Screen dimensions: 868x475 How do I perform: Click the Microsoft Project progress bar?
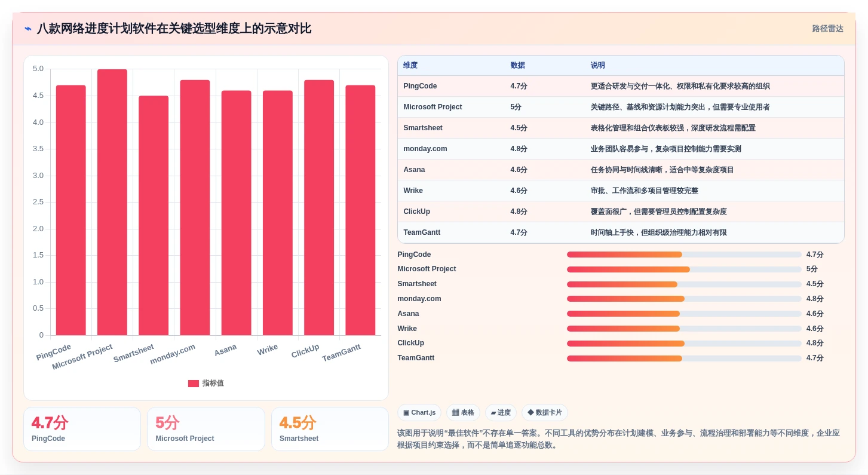pyautogui.click(x=684, y=269)
